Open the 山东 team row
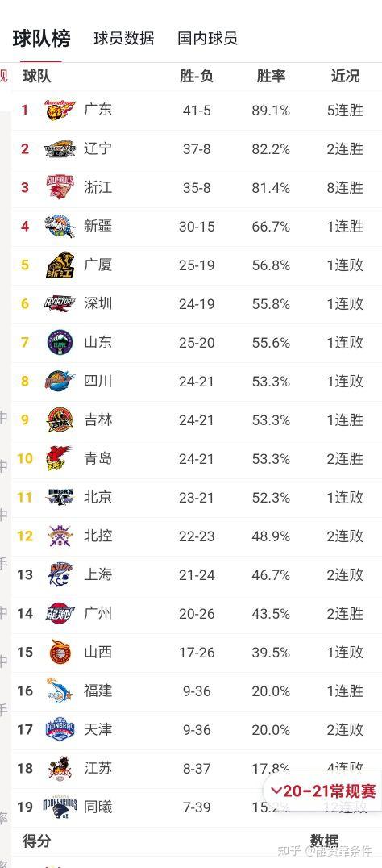Screen dimensions: 382x868 coord(197,343)
